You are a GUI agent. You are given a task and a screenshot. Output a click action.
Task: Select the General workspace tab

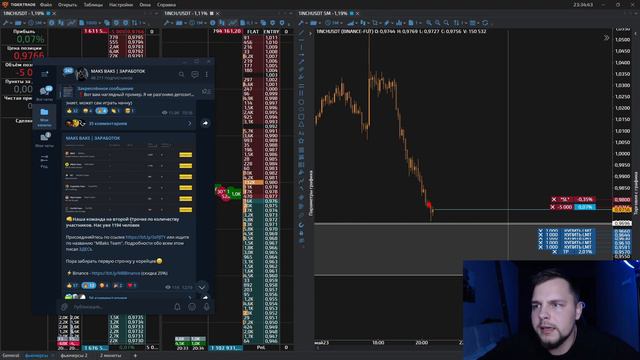(x=11, y=356)
